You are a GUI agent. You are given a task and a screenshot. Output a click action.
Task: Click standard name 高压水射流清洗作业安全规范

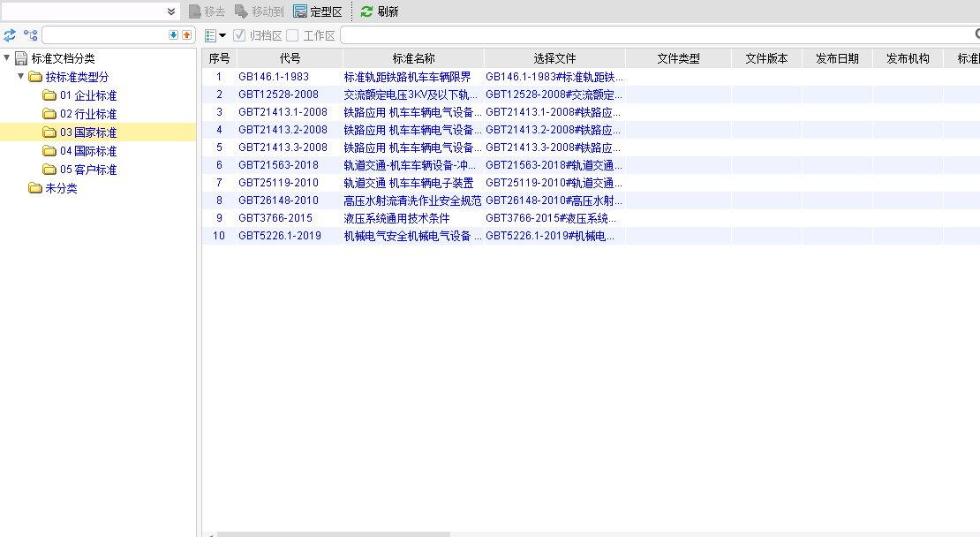tap(412, 200)
